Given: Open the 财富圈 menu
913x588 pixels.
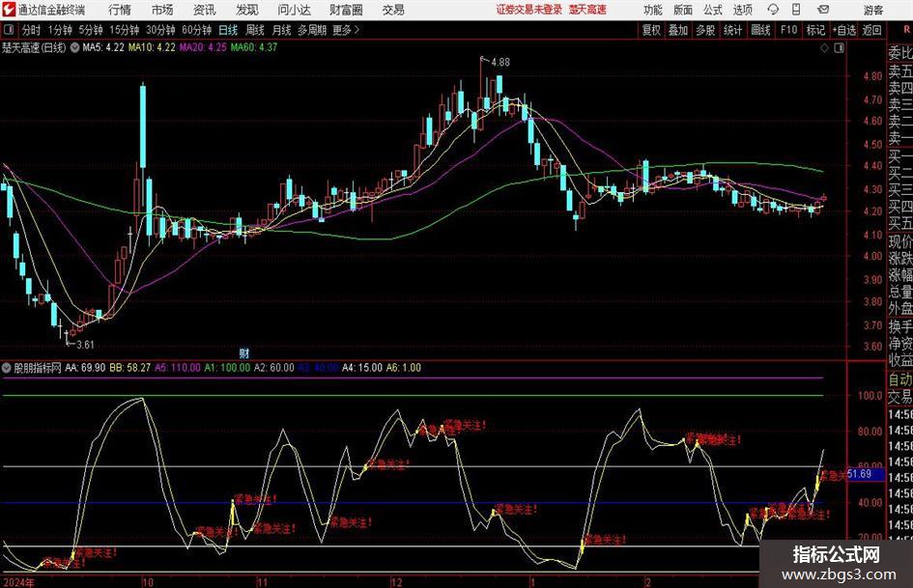Looking at the screenshot, I should click(347, 10).
